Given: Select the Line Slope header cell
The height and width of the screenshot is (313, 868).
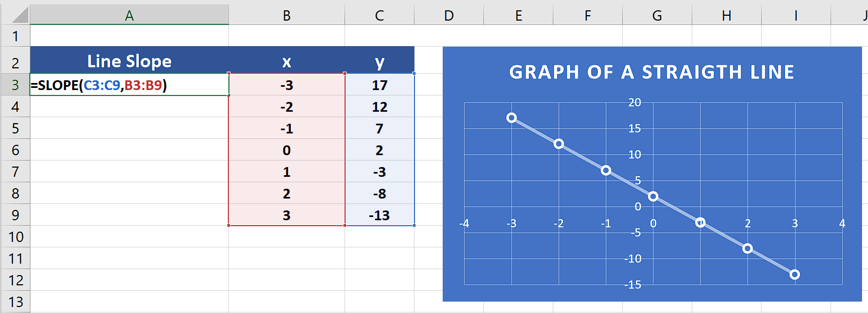Looking at the screenshot, I should pos(127,61).
